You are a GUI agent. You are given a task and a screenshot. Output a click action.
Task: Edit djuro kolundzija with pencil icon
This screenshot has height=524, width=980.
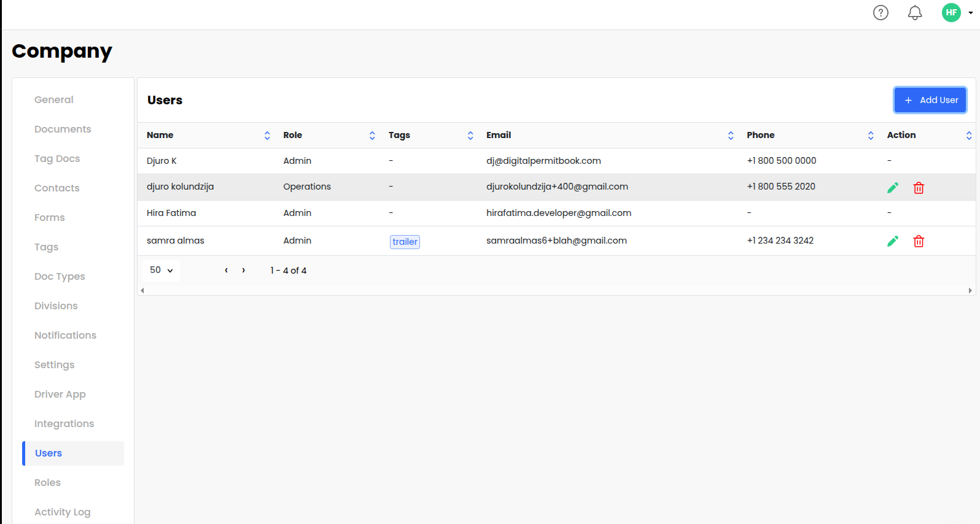click(893, 188)
